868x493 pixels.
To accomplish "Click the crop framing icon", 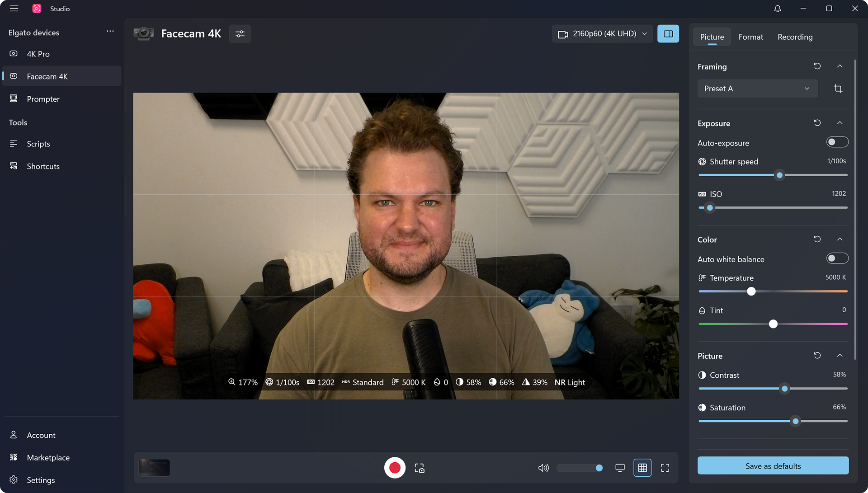I will [838, 89].
